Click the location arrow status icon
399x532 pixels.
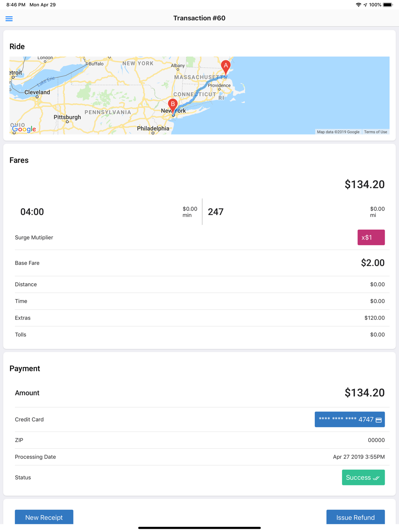(365, 5)
